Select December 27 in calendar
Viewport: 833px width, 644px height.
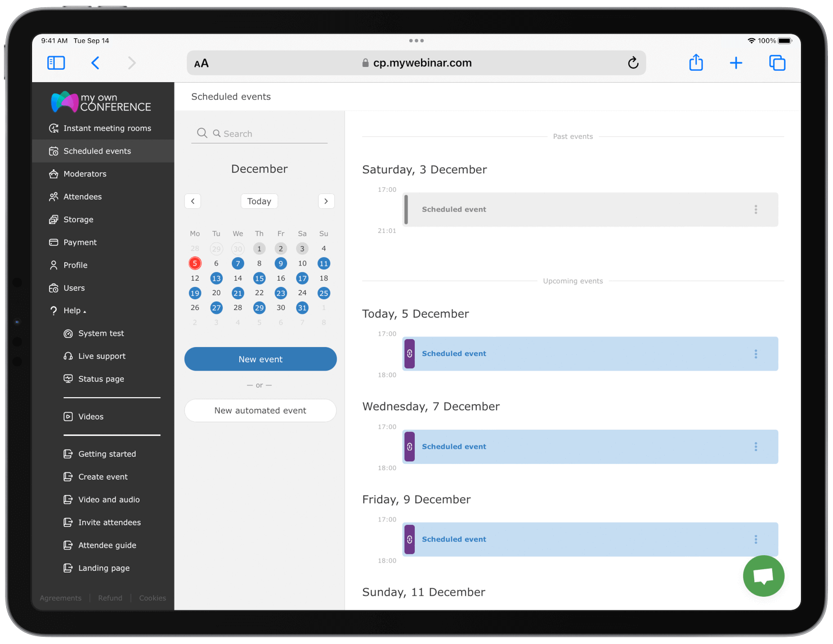216,308
